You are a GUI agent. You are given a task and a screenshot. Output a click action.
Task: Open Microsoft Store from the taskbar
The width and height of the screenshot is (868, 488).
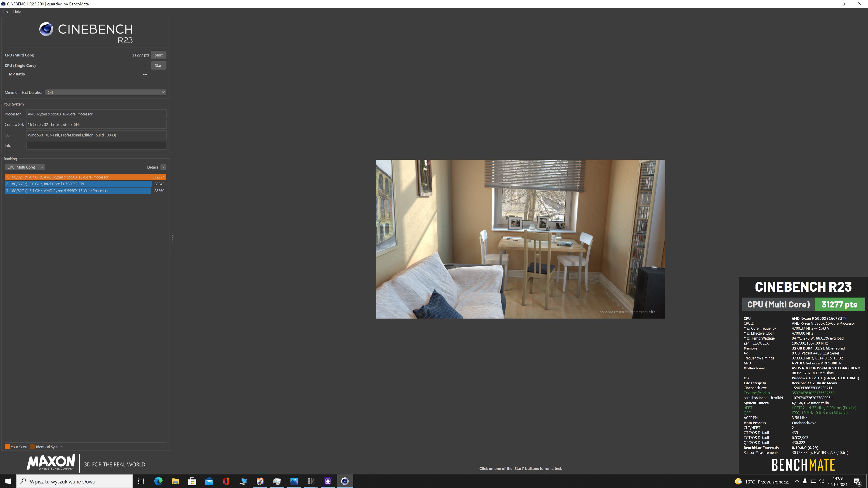192,481
